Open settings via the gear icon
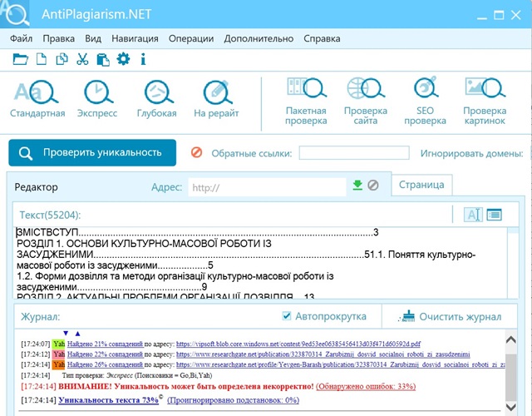Image resolution: width=532 pixels, height=416 pixels. pos(123,59)
